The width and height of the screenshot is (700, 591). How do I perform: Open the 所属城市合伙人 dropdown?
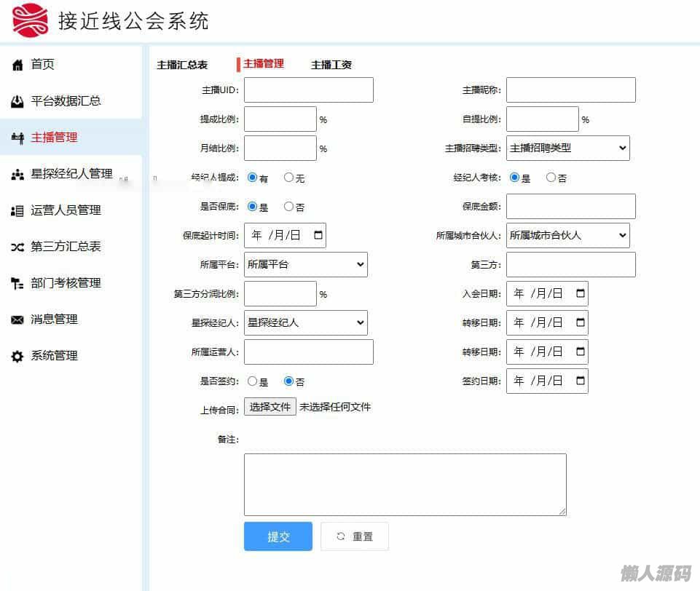568,235
